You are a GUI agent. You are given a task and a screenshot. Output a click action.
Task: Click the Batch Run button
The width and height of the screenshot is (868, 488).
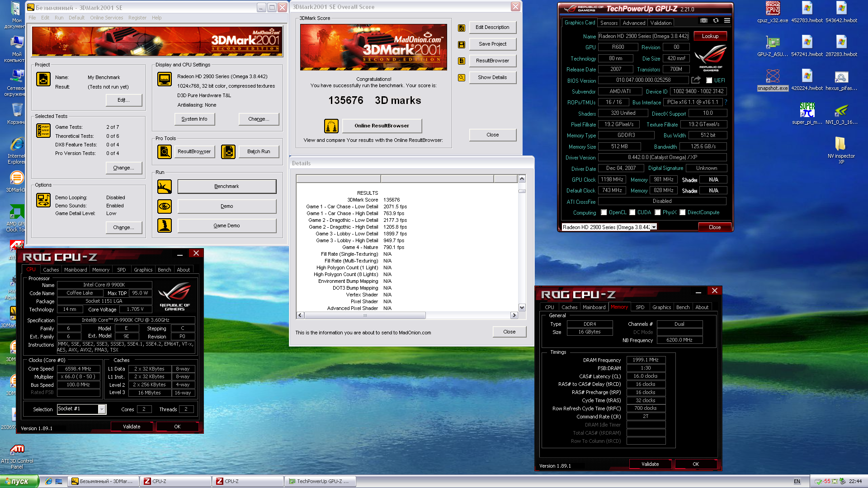click(x=259, y=152)
